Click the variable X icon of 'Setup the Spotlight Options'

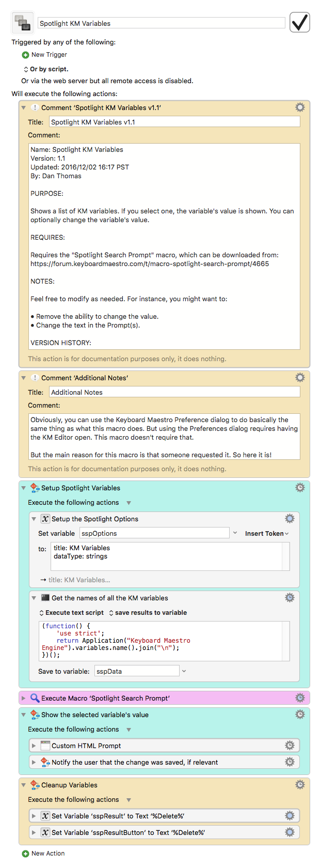pos(45,519)
